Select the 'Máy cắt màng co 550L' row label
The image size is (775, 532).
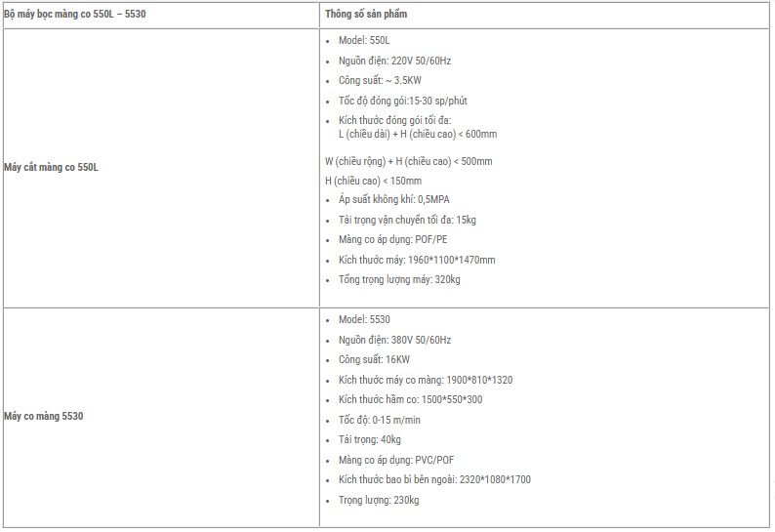pos(51,168)
